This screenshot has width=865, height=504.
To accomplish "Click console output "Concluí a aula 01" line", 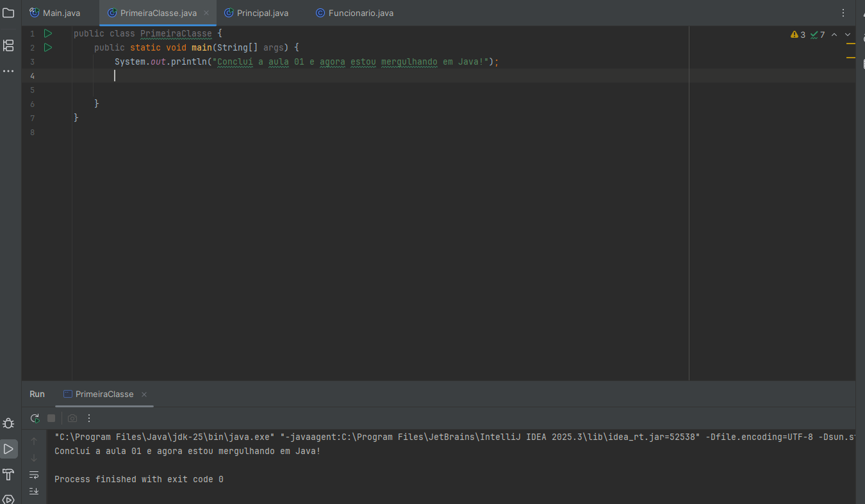I will pyautogui.click(x=188, y=451).
